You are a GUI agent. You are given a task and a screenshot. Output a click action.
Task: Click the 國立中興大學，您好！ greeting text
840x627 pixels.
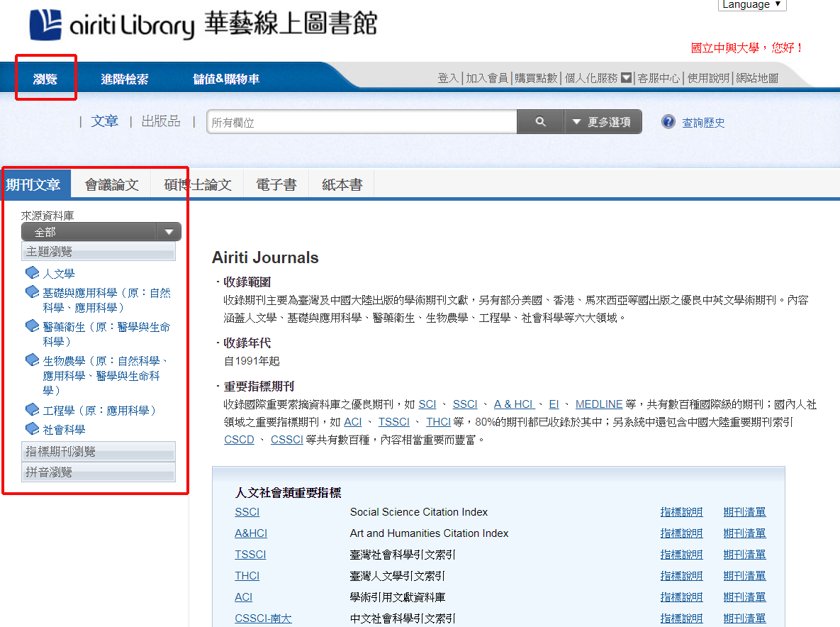pos(747,48)
